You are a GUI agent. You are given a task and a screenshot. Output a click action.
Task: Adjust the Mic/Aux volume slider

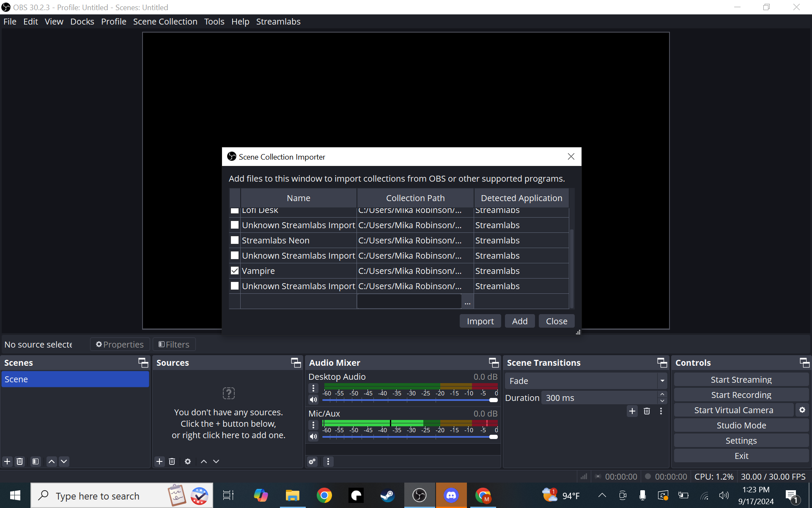coord(493,437)
